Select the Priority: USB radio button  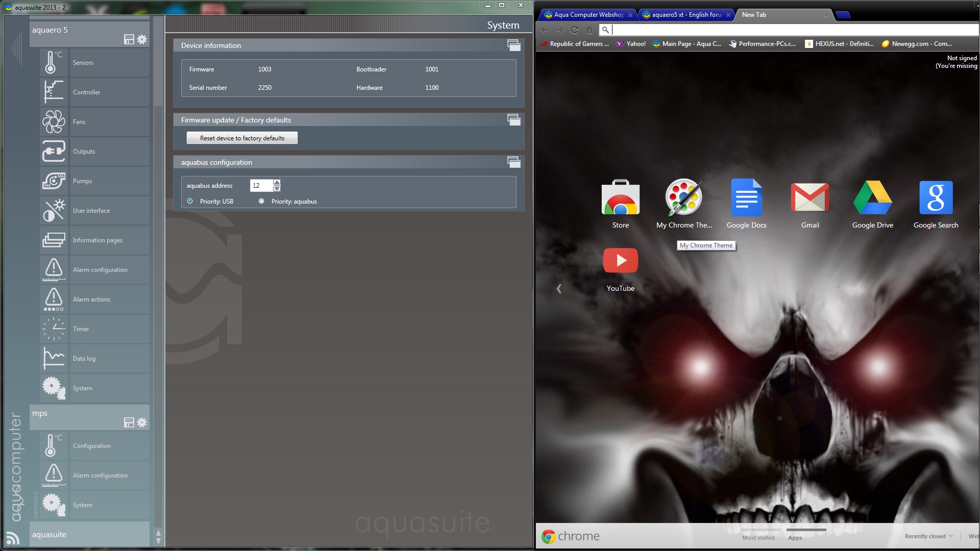pos(190,201)
